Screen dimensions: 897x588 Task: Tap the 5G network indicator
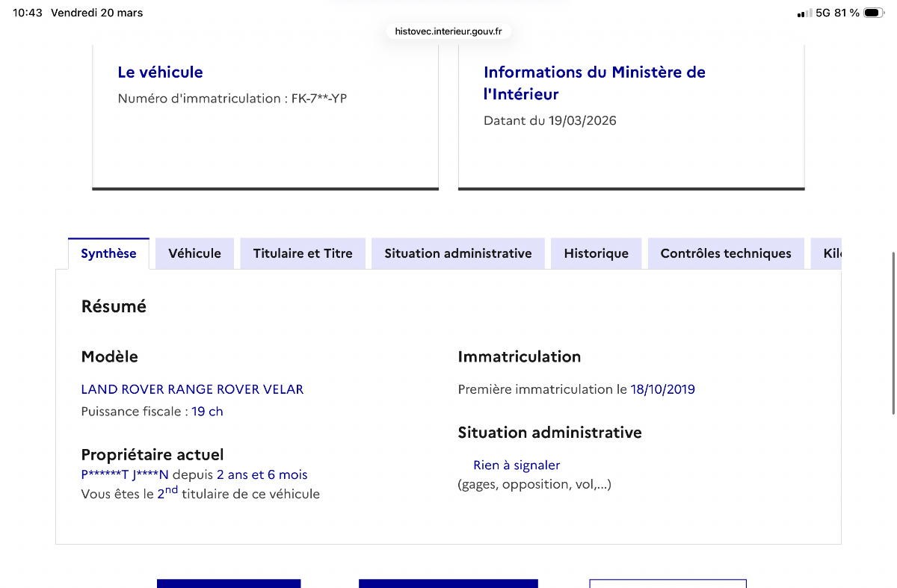[x=823, y=13]
